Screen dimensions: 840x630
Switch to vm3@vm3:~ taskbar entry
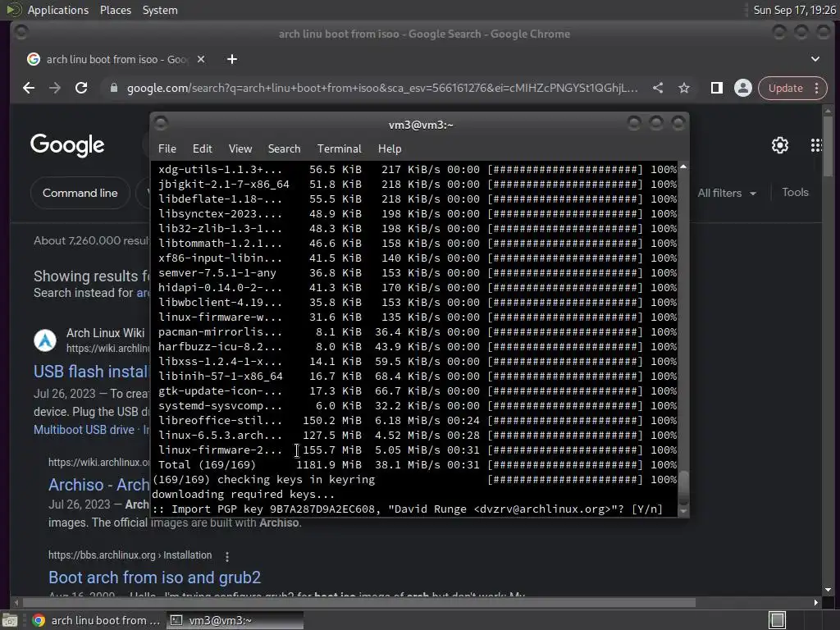tap(235, 620)
